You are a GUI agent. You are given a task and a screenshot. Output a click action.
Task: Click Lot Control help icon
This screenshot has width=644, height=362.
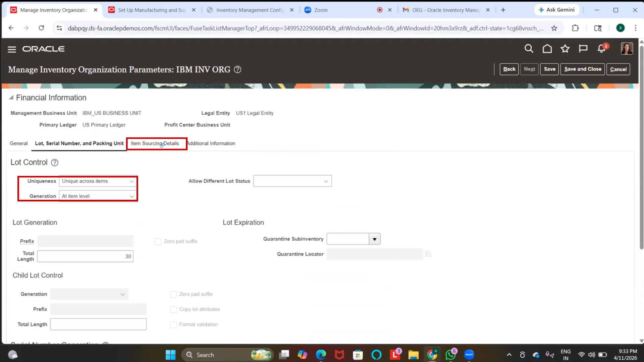click(x=55, y=163)
